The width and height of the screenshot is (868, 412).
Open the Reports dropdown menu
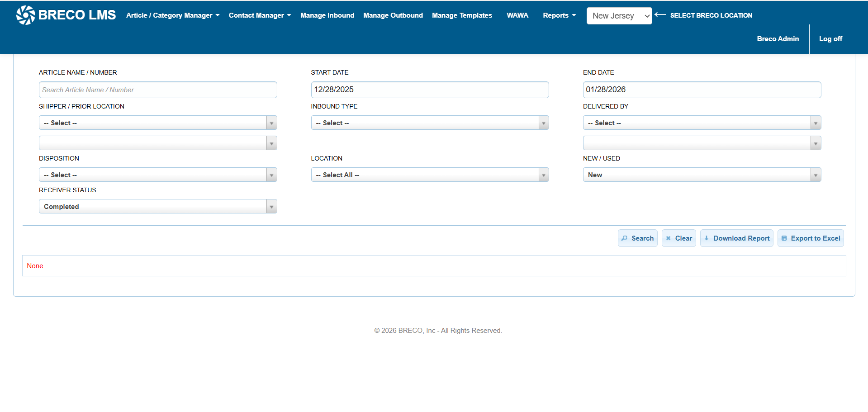[559, 15]
